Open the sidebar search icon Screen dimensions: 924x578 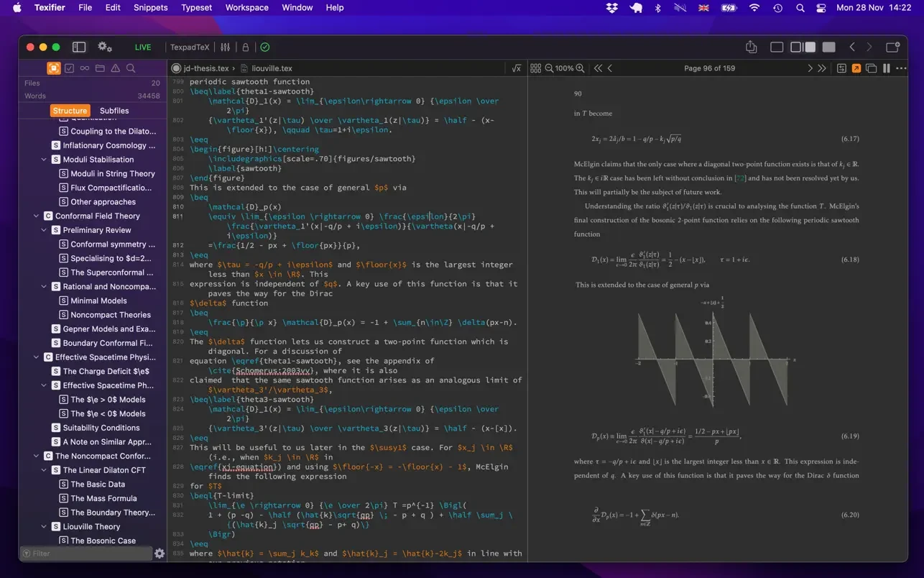[x=131, y=68]
